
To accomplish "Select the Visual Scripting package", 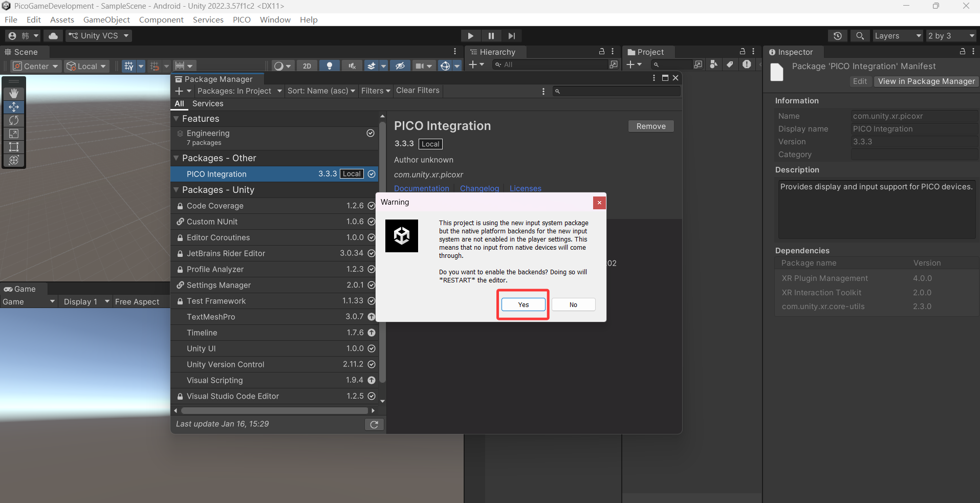I will pyautogui.click(x=274, y=380).
